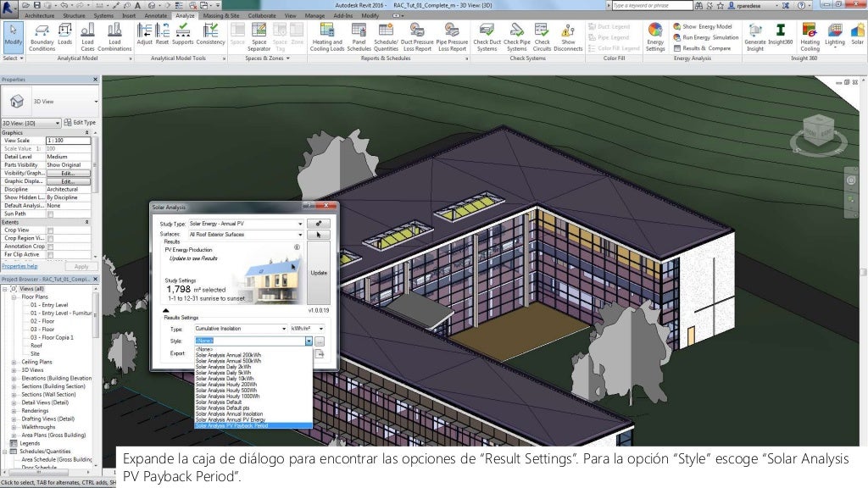This screenshot has width=868, height=488.
Task: Click the Update button in Solar Analysis
Action: (x=319, y=273)
